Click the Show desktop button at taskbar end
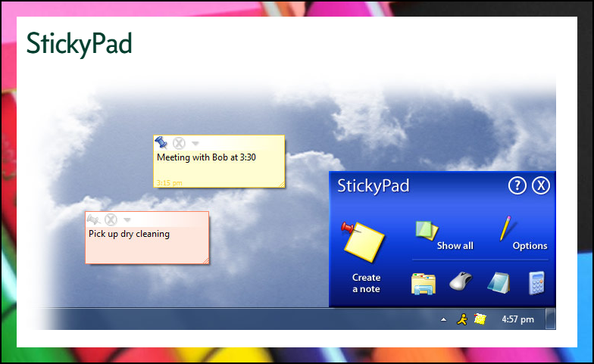 pos(550,319)
